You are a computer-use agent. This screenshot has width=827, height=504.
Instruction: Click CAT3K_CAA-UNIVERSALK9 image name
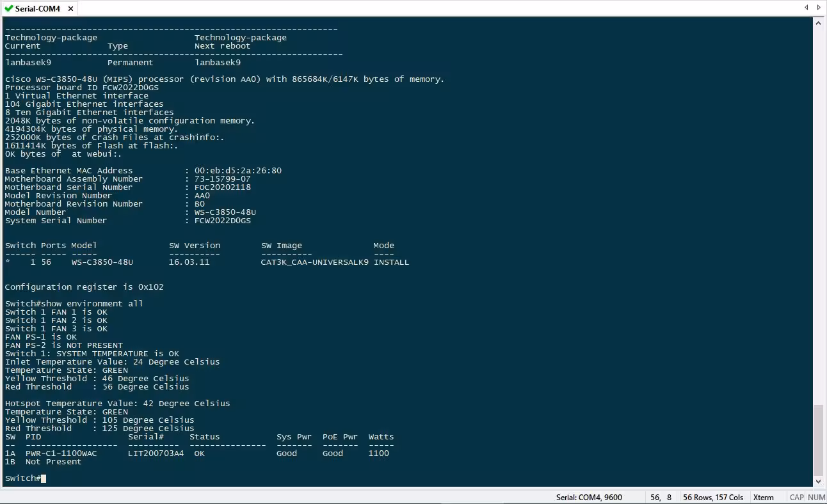315,262
